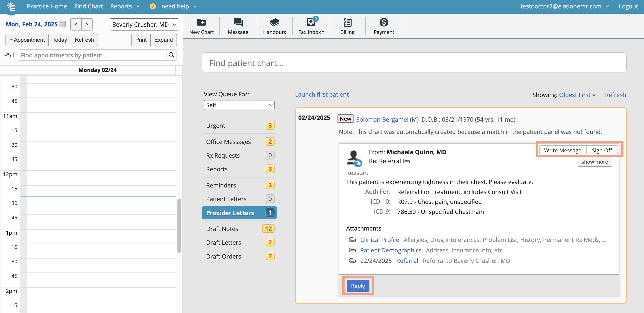Click the New Chart folder icon
Image resolution: width=644 pixels, height=313 pixels.
tap(201, 22)
